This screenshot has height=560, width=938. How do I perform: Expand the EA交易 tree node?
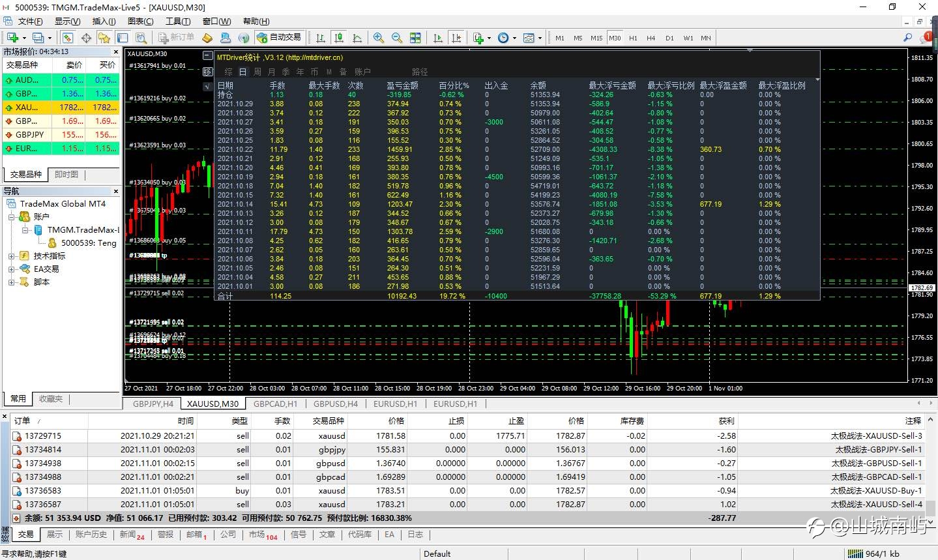click(11, 269)
